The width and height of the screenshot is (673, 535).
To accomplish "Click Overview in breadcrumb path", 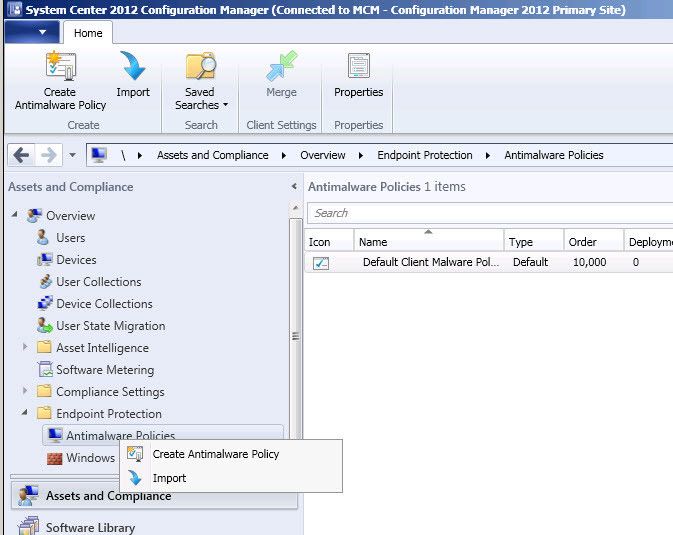I will click(x=323, y=155).
